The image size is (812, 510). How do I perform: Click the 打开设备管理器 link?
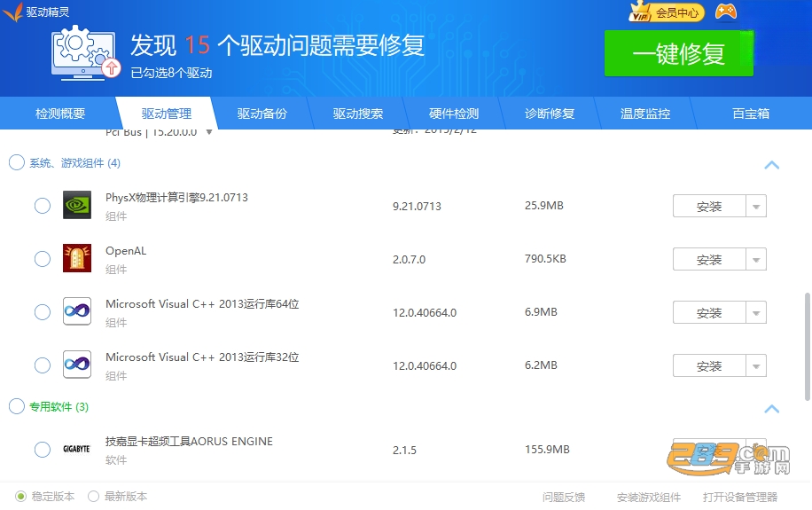pos(740,497)
